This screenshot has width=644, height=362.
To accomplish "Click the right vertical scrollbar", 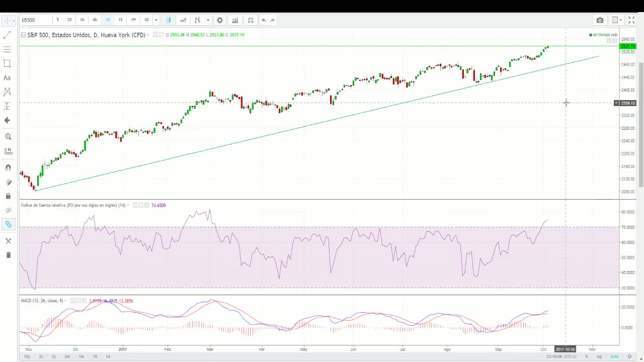I will click(641, 124).
